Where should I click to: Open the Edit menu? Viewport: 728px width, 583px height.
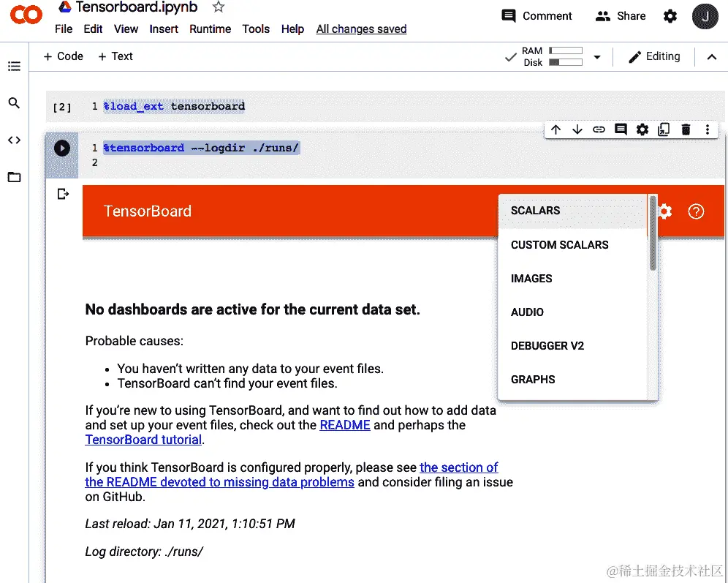pos(93,29)
